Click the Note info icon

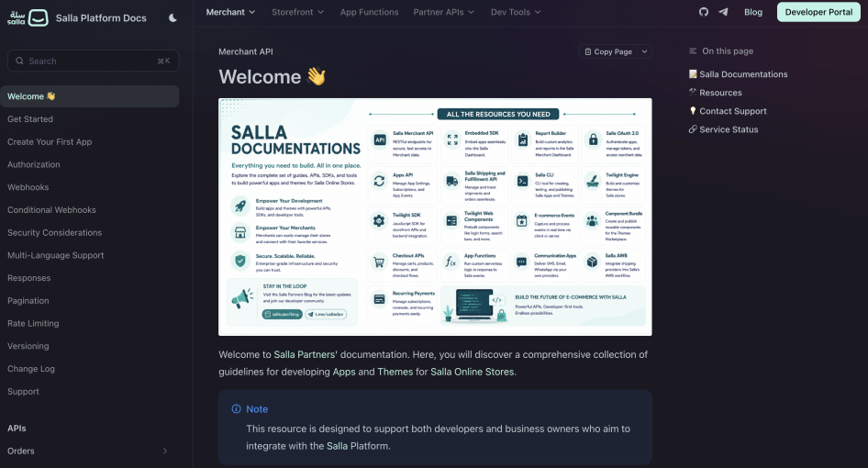coord(237,408)
